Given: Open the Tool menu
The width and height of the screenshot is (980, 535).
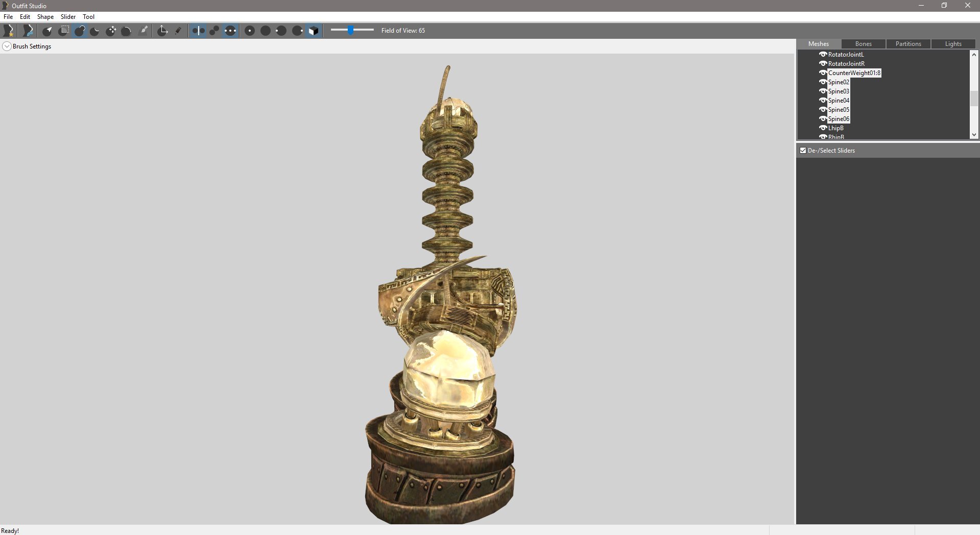Looking at the screenshot, I should point(89,17).
